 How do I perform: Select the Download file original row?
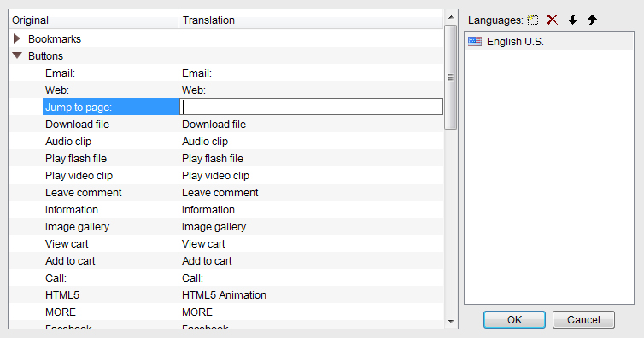click(x=77, y=125)
